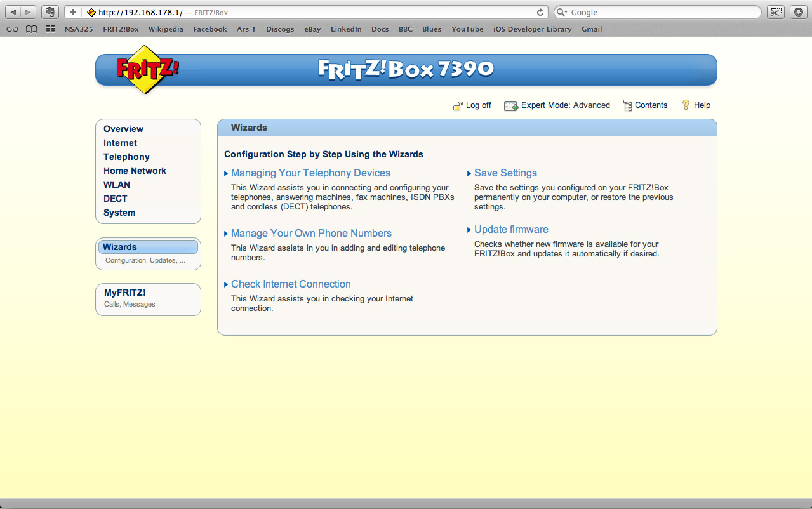Select the Wizards sidebar entry

pos(148,247)
